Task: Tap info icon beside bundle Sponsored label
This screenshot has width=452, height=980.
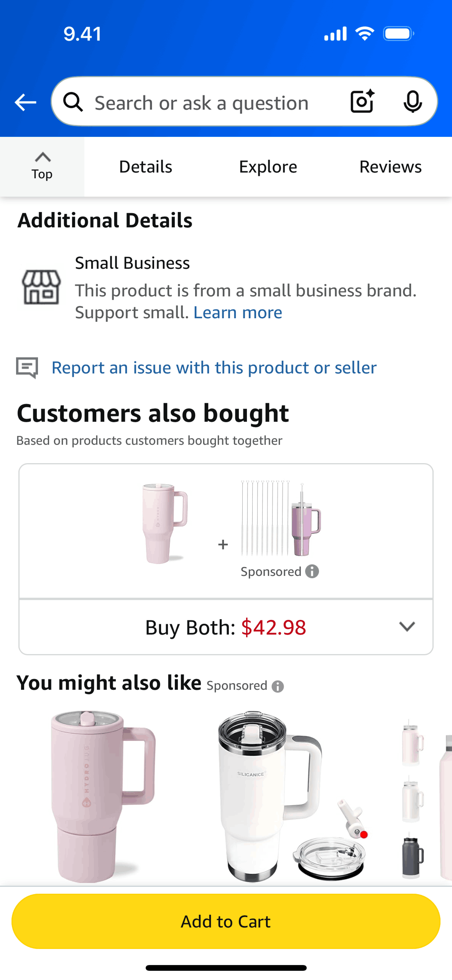Action: tap(312, 571)
